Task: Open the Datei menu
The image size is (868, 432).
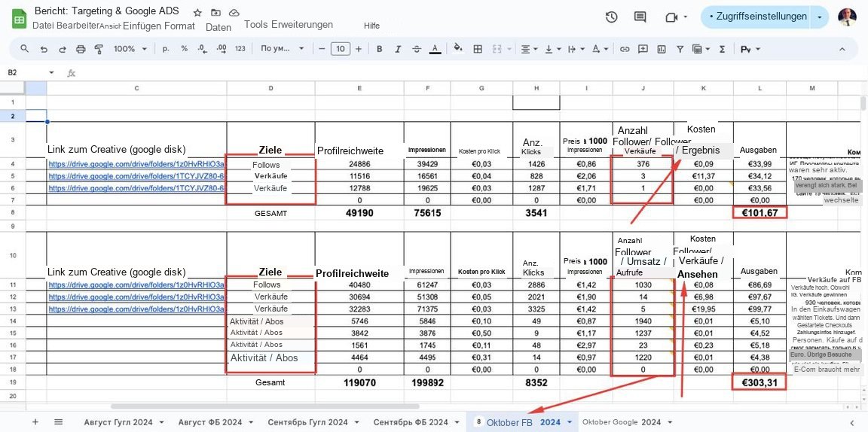Action: (x=43, y=26)
